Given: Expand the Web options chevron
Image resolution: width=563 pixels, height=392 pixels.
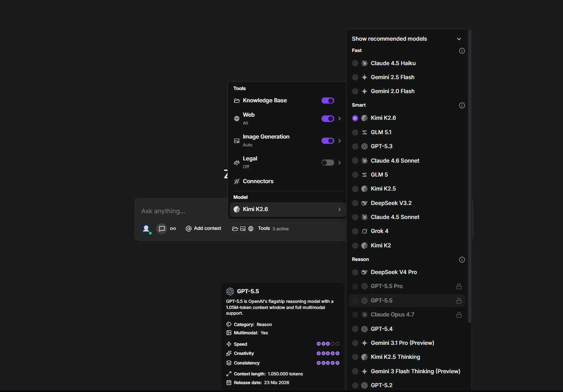Looking at the screenshot, I should (x=339, y=118).
